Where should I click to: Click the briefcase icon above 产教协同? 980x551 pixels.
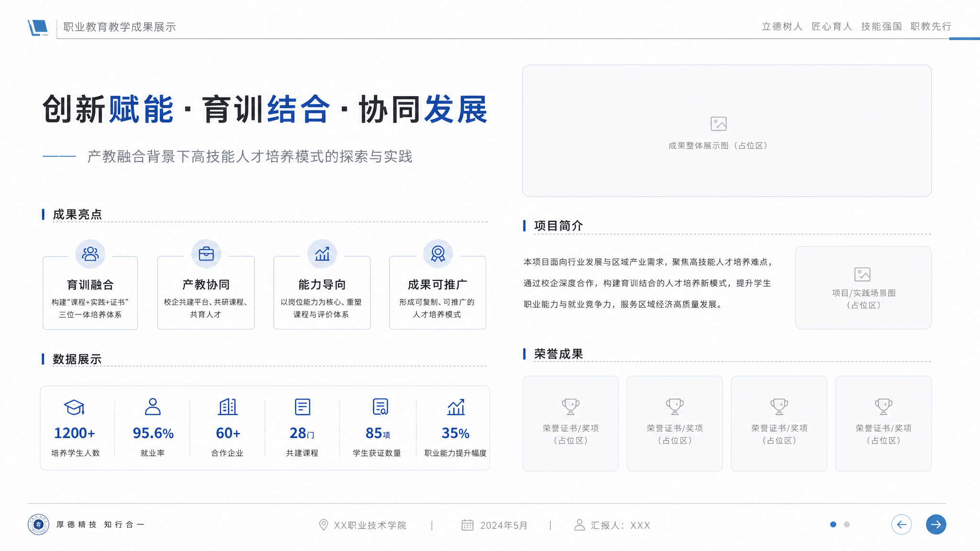pyautogui.click(x=206, y=253)
